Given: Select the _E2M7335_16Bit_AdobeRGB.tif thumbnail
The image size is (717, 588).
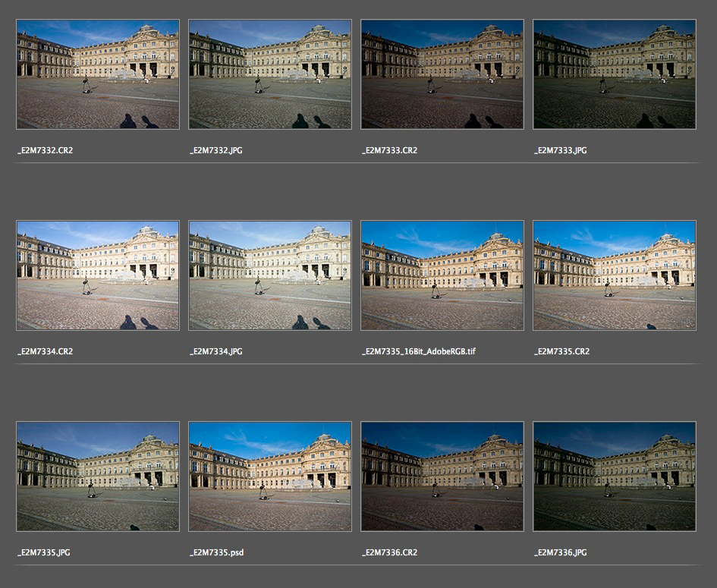Looking at the screenshot, I should pos(442,275).
